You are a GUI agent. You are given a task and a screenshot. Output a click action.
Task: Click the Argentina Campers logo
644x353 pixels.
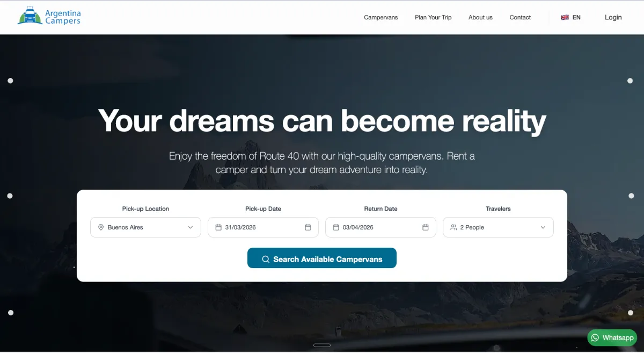point(49,17)
